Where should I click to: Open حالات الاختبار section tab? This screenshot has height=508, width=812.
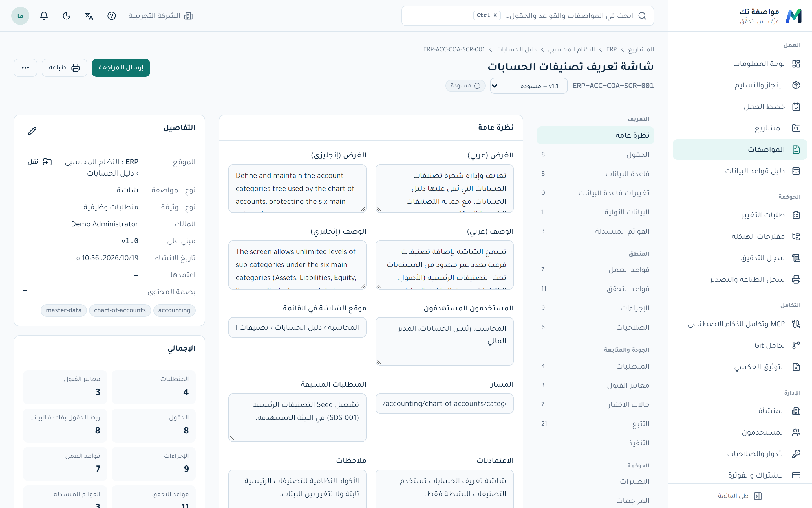click(595, 404)
